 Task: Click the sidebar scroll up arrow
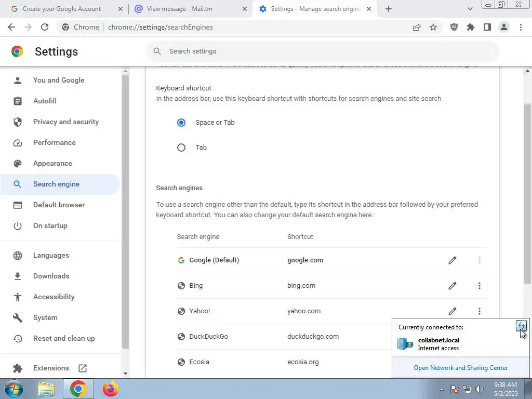pos(125,71)
